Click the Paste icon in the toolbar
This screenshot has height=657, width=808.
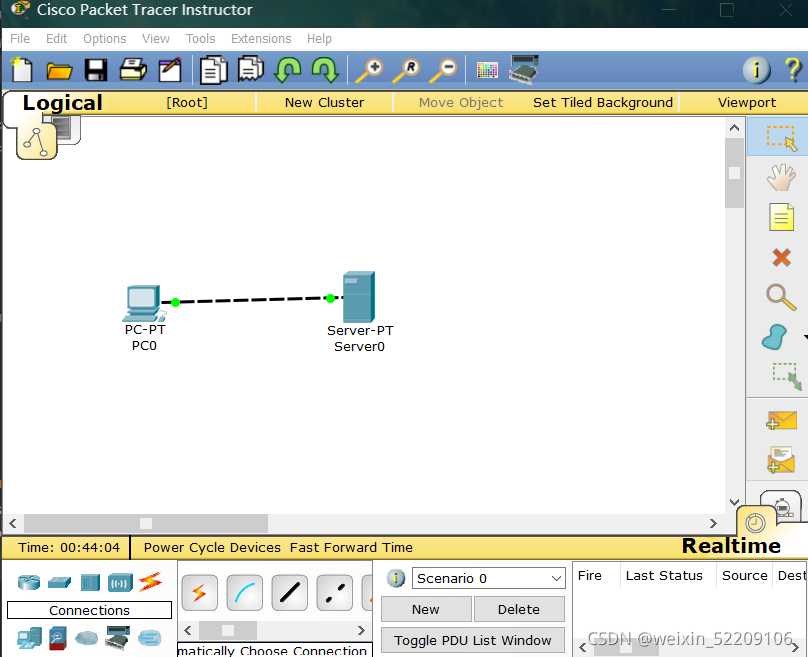click(250, 69)
